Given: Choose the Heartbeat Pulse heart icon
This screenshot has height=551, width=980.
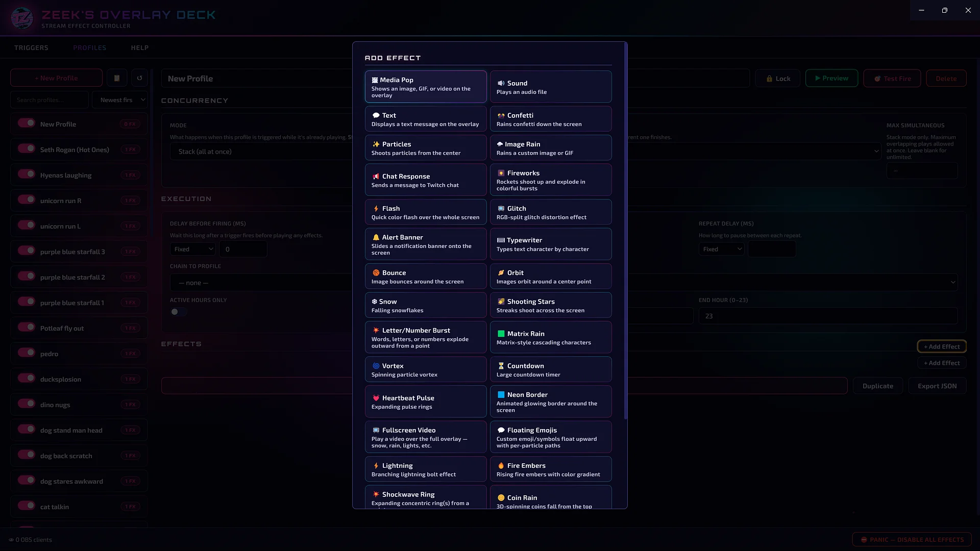Looking at the screenshot, I should (x=376, y=398).
